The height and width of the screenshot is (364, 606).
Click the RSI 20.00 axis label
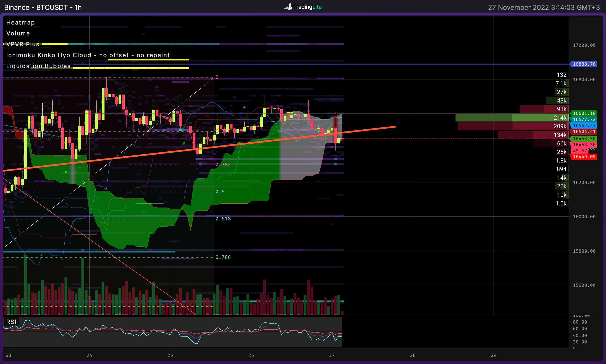tap(580, 342)
